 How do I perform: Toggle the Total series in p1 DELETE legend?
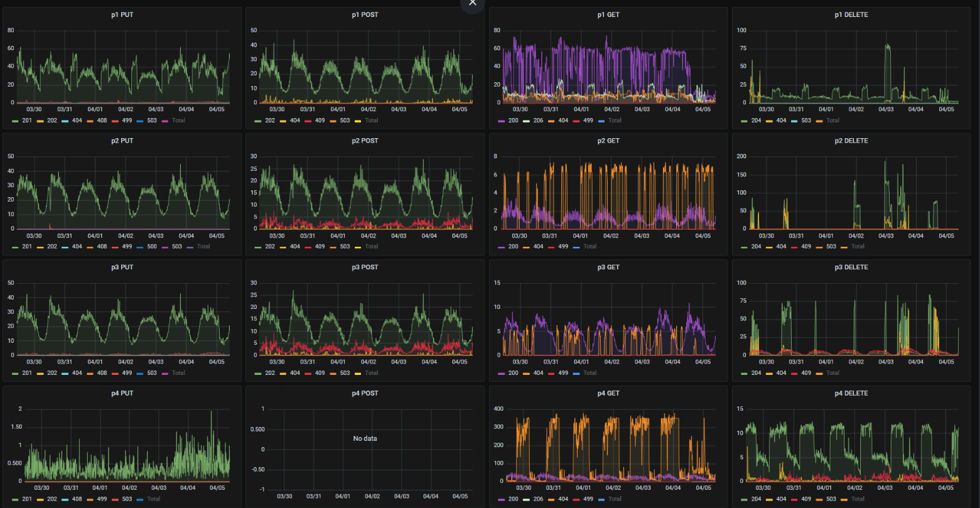pos(832,120)
